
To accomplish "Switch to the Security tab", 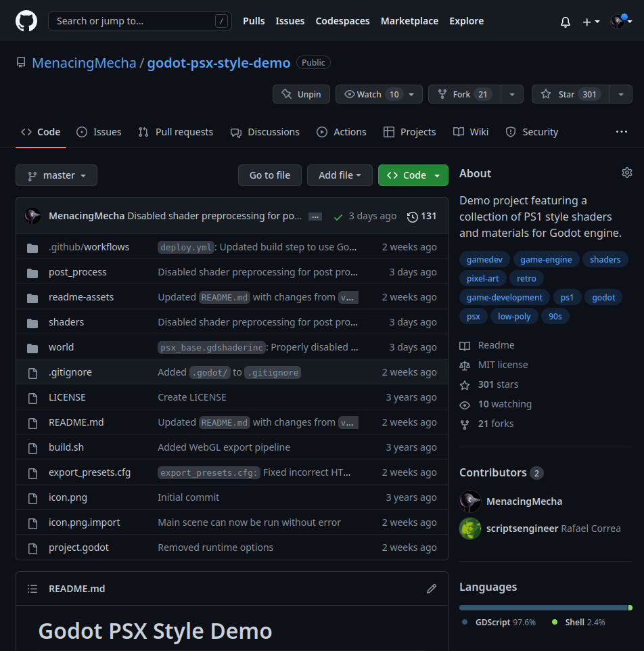I will (532, 132).
